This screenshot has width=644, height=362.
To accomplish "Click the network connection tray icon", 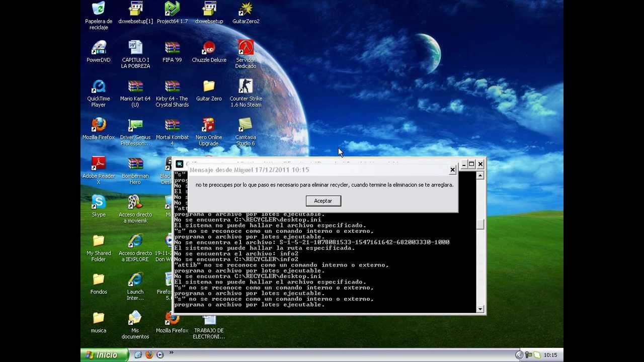I will [528, 355].
